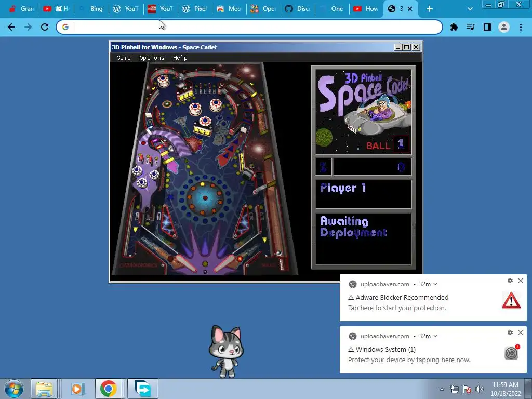532x399 pixels.
Task: Dismiss the Adware Blocker notification
Action: [521, 281]
